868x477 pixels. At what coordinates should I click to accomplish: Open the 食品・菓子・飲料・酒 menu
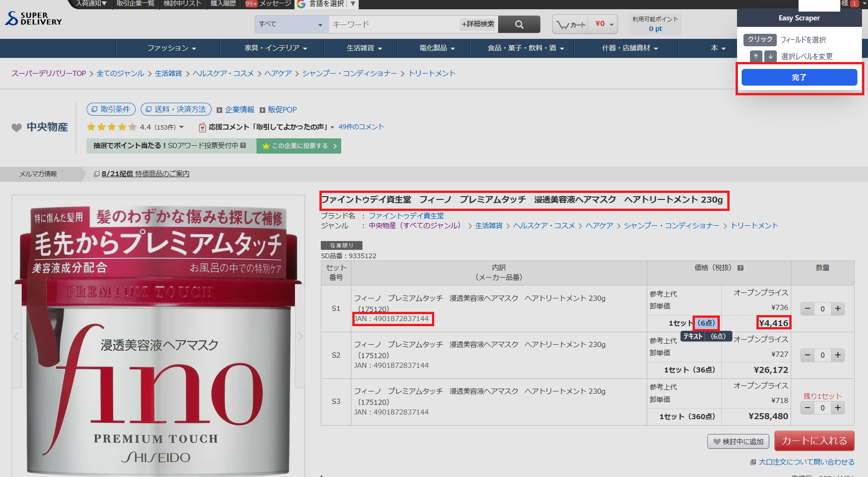526,48
